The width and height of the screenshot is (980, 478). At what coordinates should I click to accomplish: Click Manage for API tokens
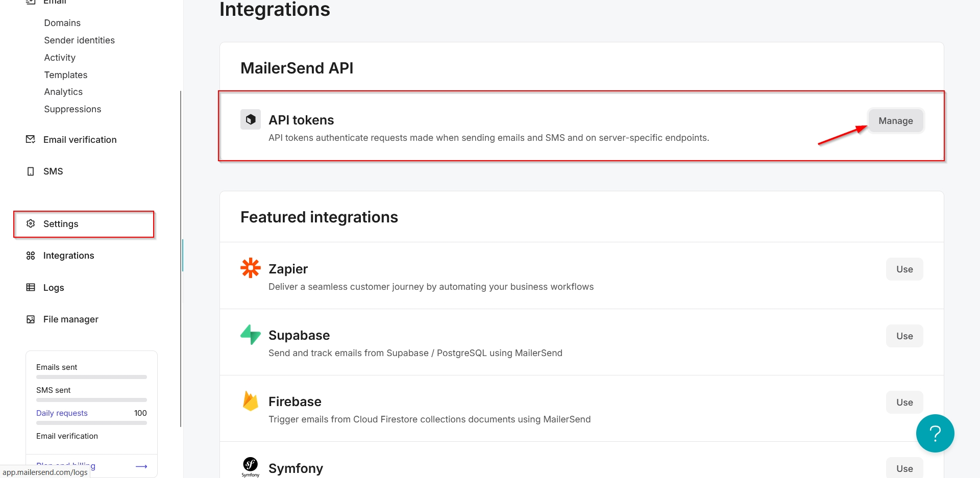click(895, 121)
